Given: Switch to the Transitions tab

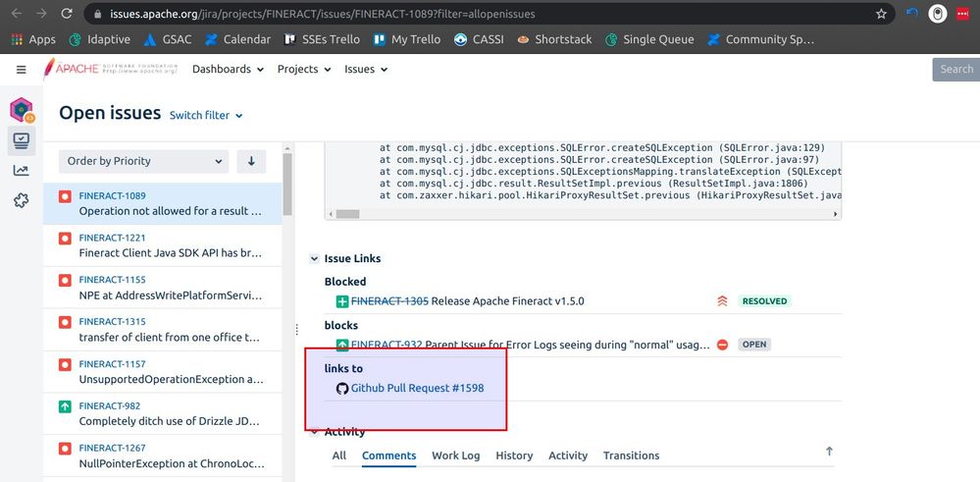Looking at the screenshot, I should (631, 455).
